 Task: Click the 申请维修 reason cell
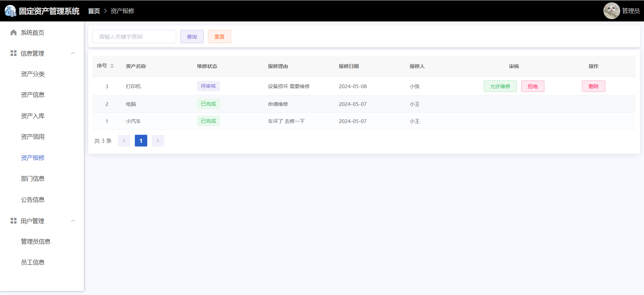pos(278,104)
